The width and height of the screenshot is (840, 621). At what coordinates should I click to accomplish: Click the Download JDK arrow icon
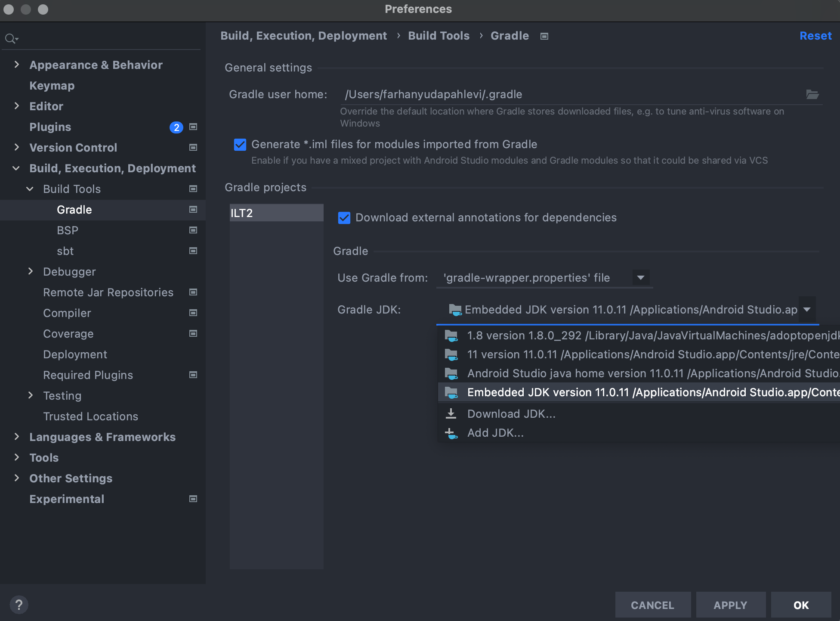point(451,414)
